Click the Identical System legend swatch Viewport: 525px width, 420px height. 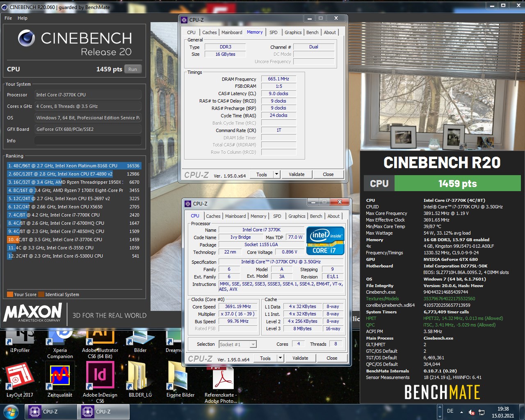point(41,294)
